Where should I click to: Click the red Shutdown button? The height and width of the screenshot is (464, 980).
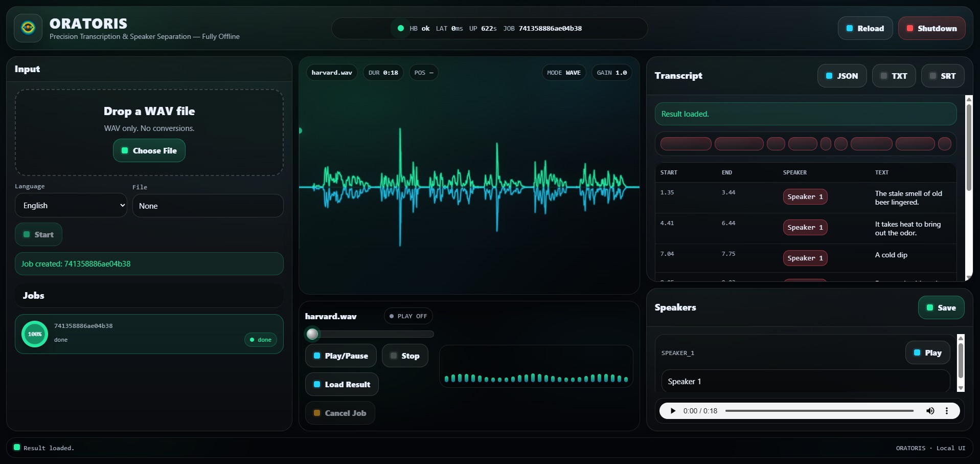(x=931, y=29)
